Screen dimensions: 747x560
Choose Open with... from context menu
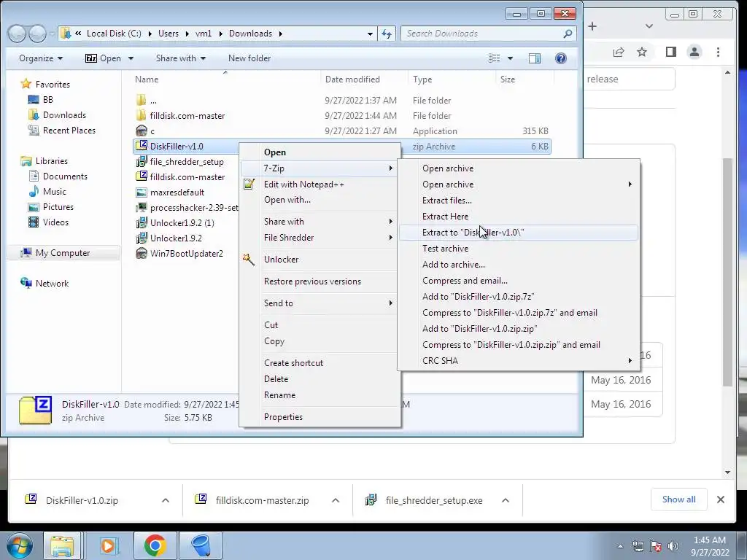pos(320,200)
